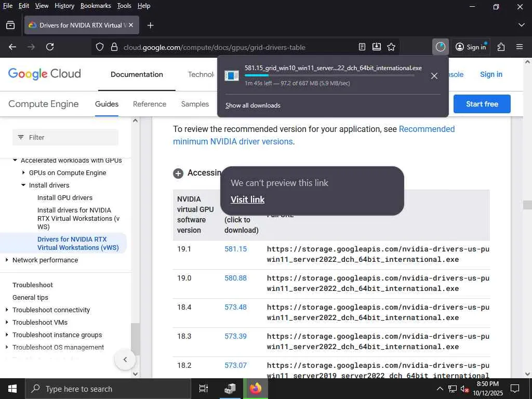Click Show all downloads
Screen dimensions: 532x399
pos(253,105)
